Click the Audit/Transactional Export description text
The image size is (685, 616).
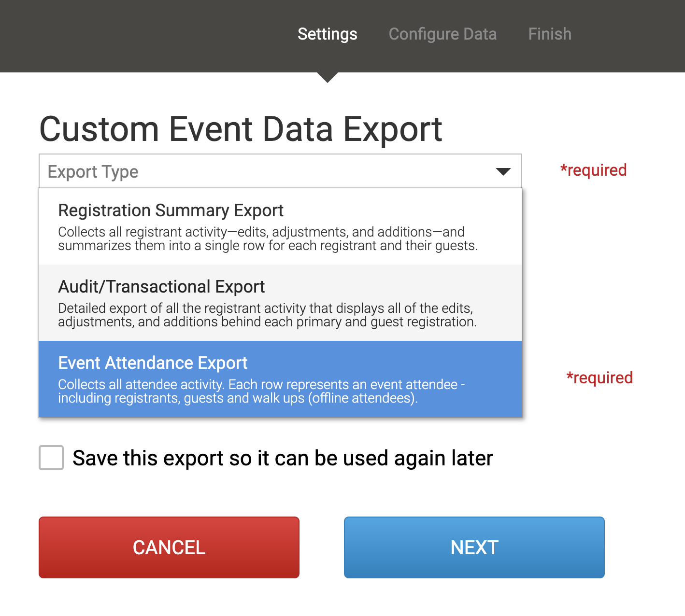[267, 315]
